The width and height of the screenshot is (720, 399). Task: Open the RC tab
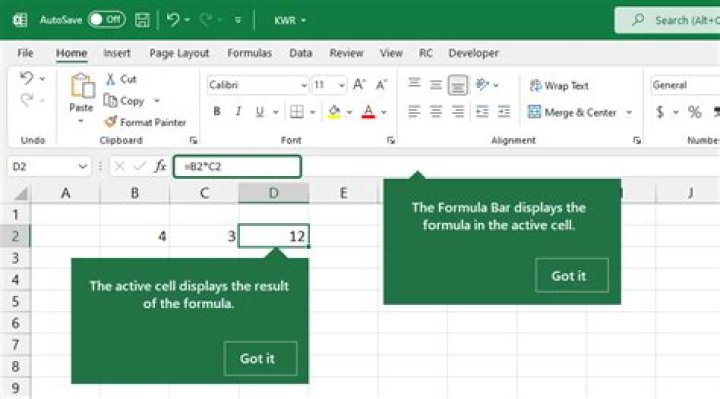tap(426, 53)
